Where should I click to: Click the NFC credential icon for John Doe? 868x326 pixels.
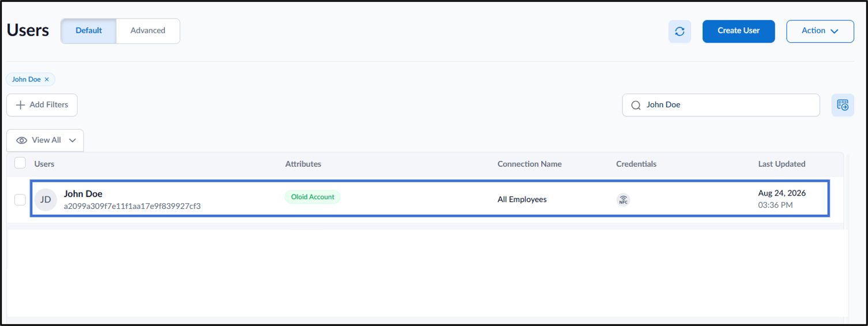(623, 200)
